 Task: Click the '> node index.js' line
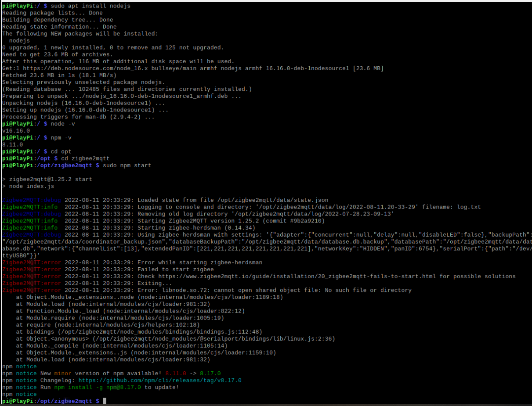(28, 187)
